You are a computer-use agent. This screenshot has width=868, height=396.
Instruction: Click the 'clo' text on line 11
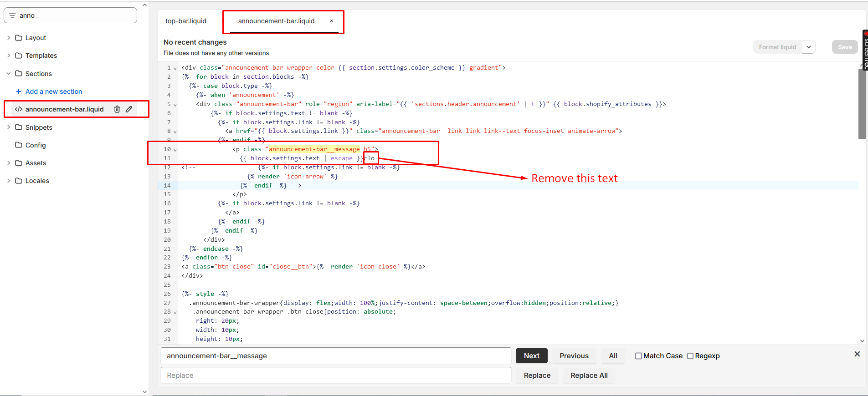[370, 158]
